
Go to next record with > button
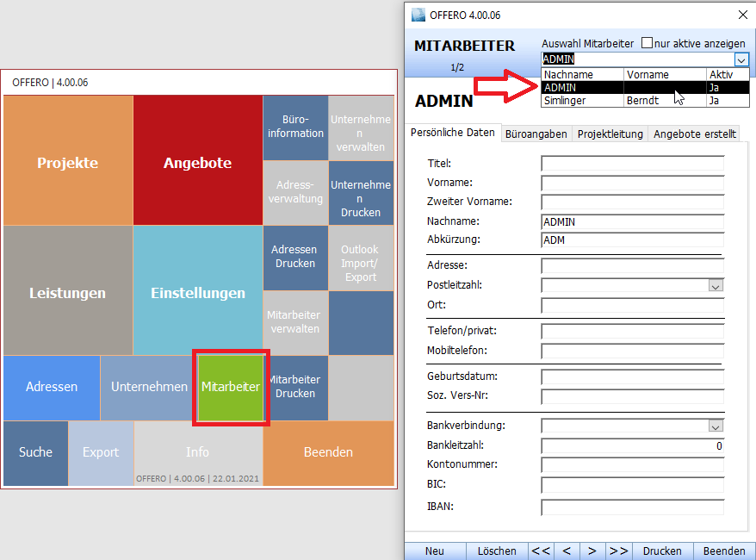click(x=592, y=551)
